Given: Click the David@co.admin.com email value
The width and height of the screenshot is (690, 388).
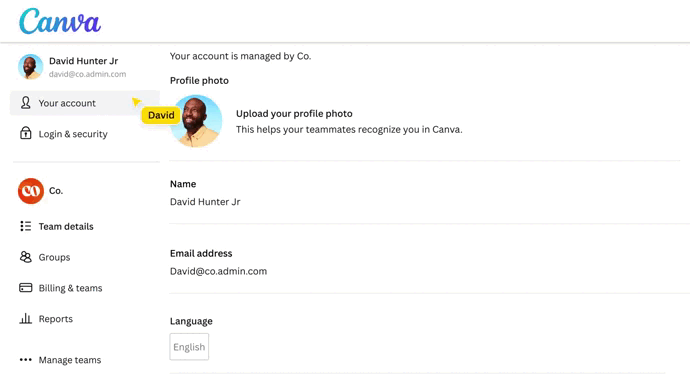Looking at the screenshot, I should [x=218, y=271].
